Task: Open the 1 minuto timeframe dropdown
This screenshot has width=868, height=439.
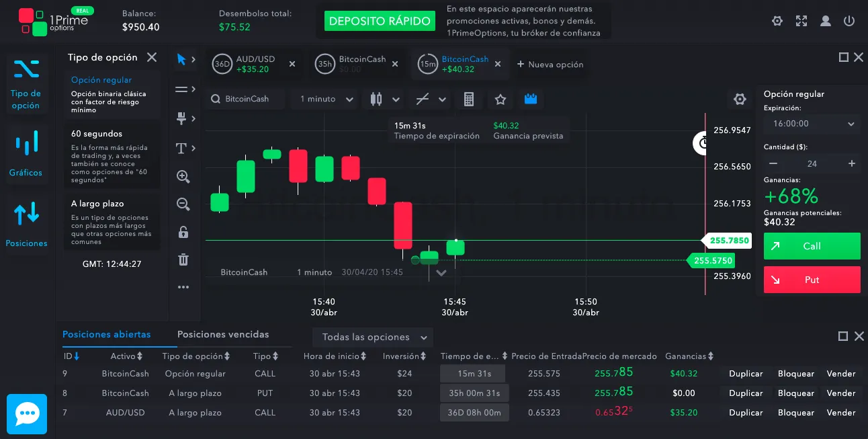Action: 326,99
